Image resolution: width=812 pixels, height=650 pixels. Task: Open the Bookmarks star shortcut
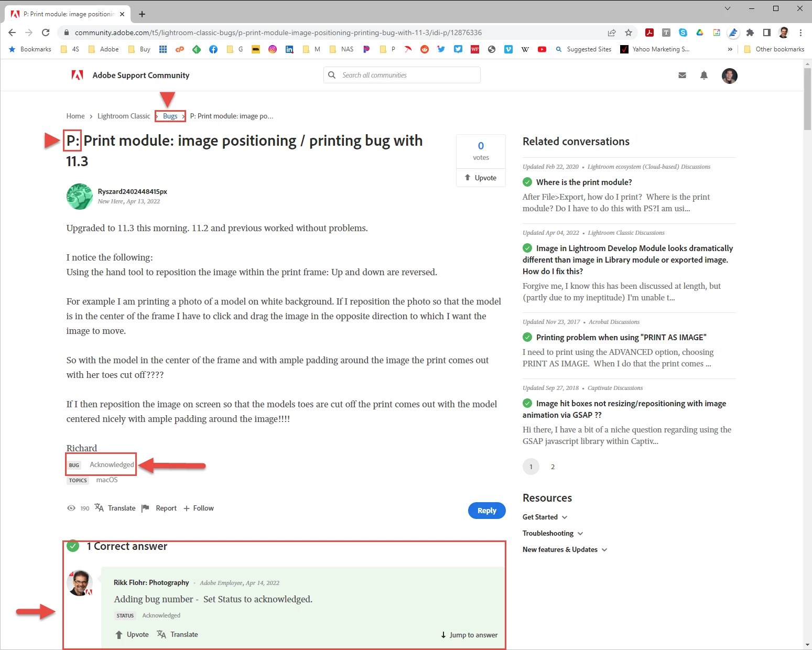point(30,49)
